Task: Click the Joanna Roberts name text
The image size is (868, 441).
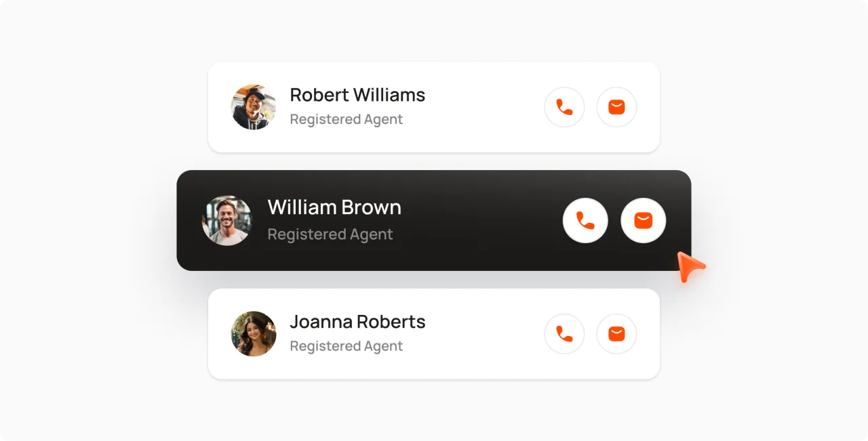Action: 357,322
